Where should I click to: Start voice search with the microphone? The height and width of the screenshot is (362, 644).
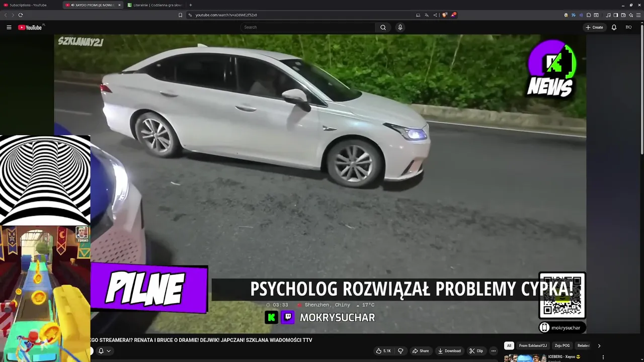(400, 27)
